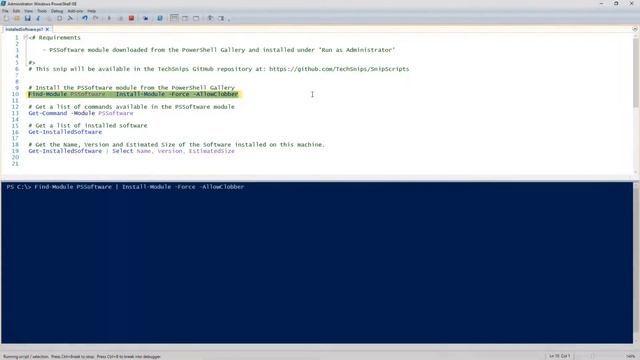This screenshot has height=360, width=640.
Task: Click the 'Ln 10 Col 1' status indicator
Action: coord(560,356)
